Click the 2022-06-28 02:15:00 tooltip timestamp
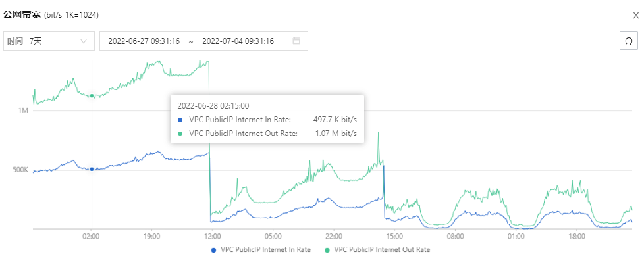Screen dimensions: 644x267 coord(213,105)
